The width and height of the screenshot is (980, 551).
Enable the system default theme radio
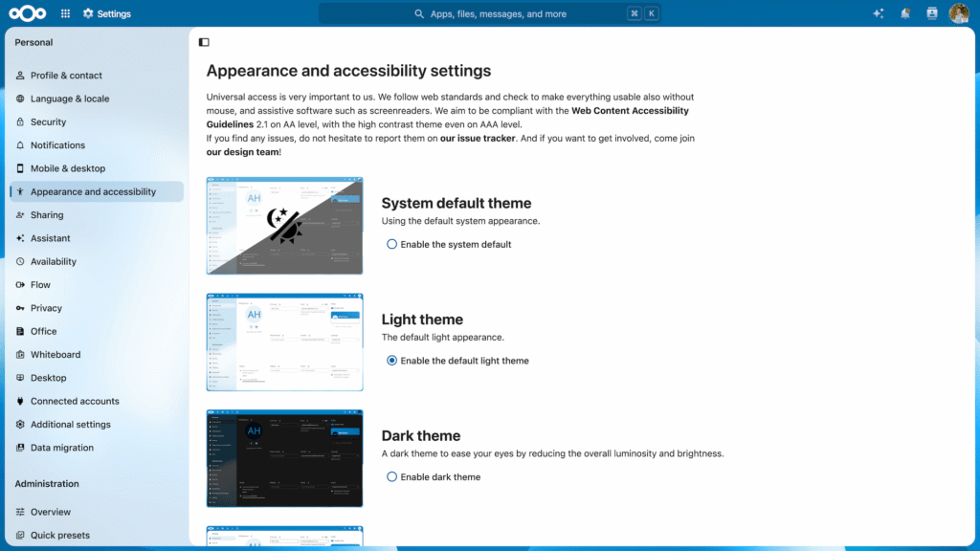coord(391,244)
